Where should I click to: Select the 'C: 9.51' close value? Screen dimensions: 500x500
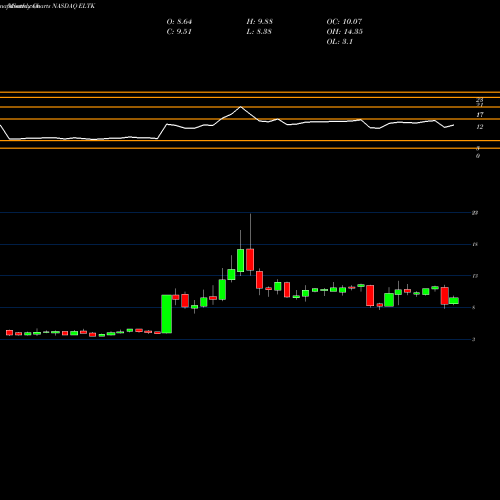coord(179,32)
